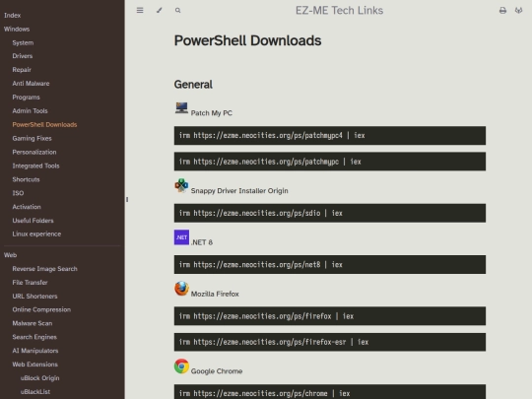Click the patchmypc4 command code block
532x399 pixels.
[330, 135]
